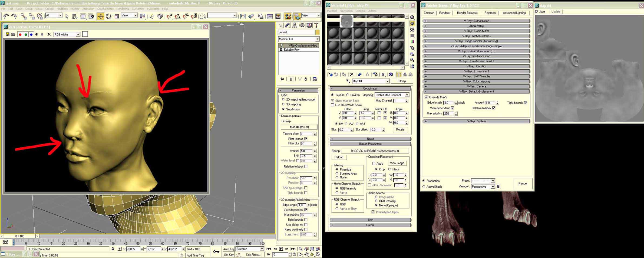Click the object color swatch beside name field

317,32
